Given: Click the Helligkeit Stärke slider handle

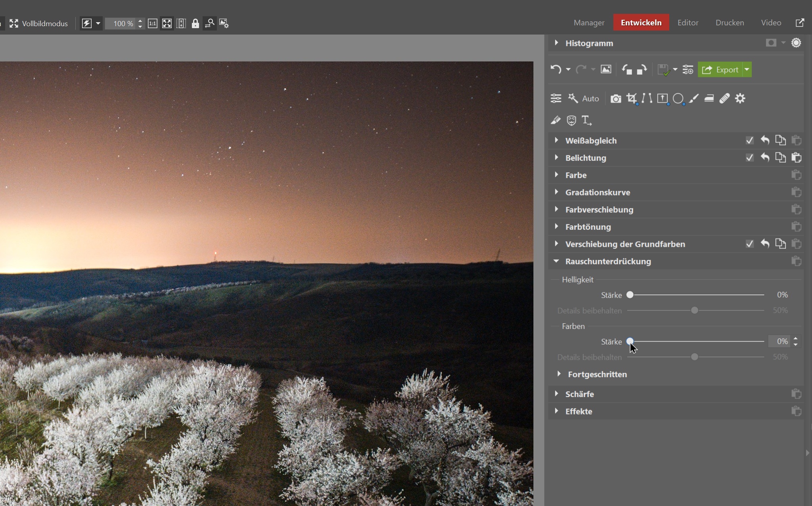Looking at the screenshot, I should coord(630,295).
